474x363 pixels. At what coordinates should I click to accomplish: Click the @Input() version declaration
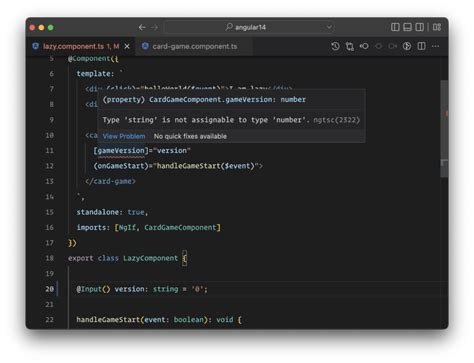tap(142, 289)
